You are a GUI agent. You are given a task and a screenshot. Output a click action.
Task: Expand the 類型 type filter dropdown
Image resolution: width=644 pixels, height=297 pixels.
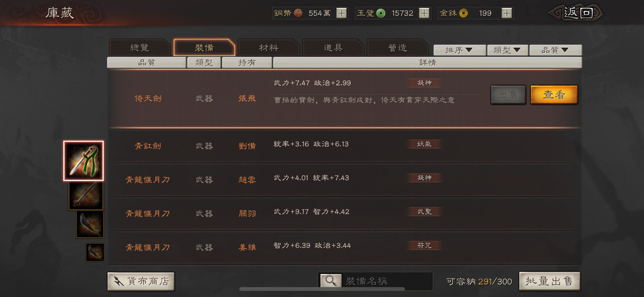(x=508, y=50)
